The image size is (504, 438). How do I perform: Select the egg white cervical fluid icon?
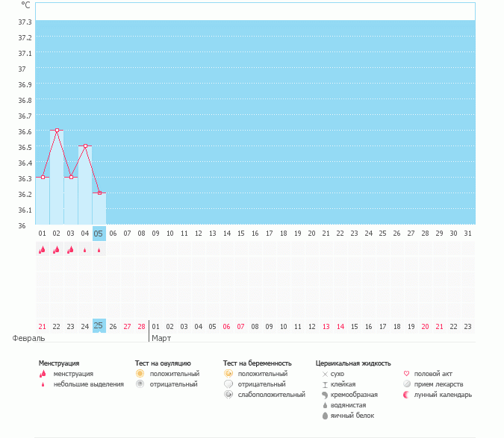coord(325,415)
